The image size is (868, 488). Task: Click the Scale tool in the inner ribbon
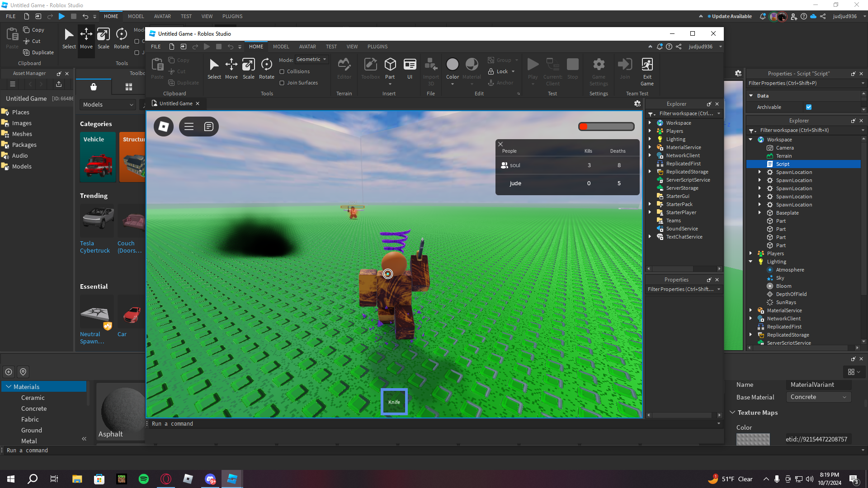pyautogui.click(x=248, y=69)
